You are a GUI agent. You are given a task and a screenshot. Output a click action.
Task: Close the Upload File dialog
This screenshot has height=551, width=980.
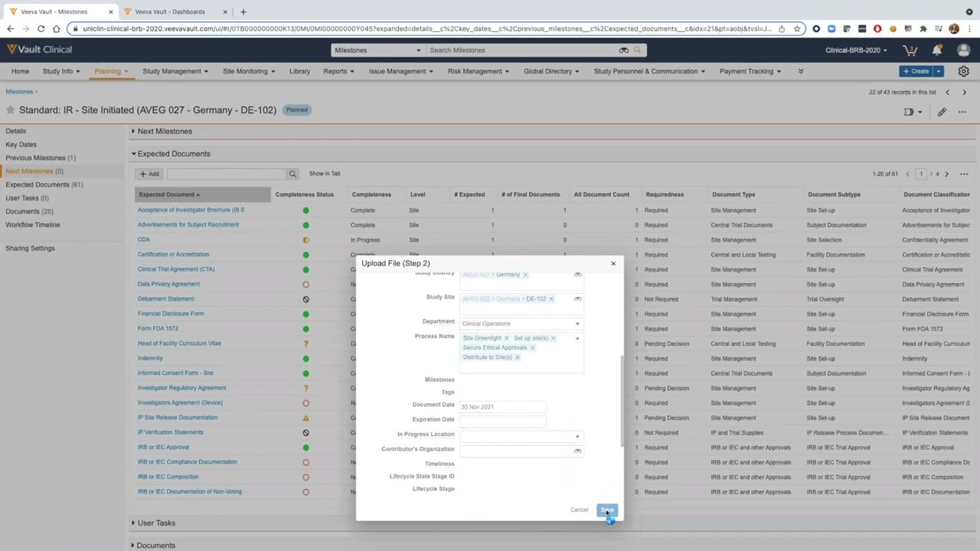612,263
